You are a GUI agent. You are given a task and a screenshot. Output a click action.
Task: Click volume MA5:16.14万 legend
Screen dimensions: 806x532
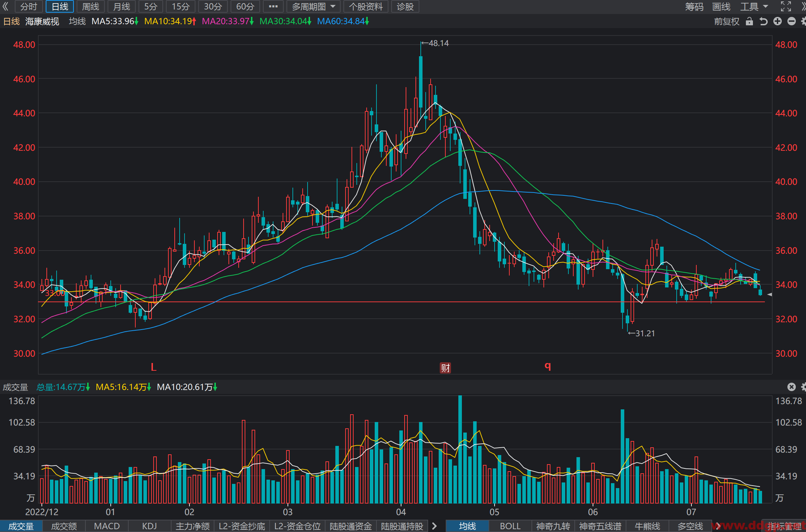(123, 387)
